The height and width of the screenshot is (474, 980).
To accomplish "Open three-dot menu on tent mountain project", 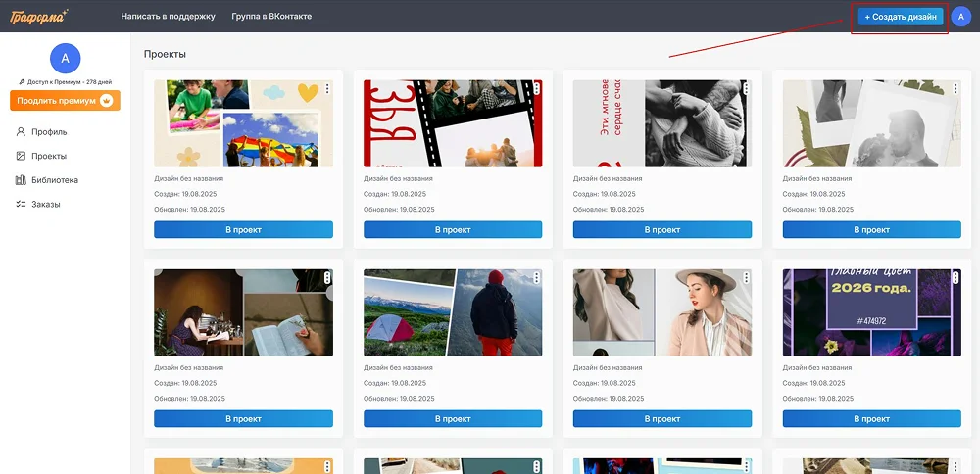I will (x=537, y=278).
